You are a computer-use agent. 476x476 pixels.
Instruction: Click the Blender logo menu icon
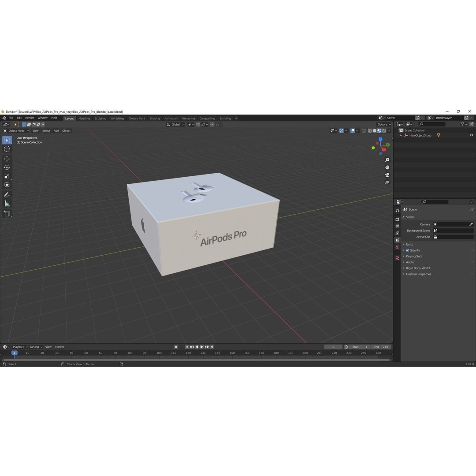[4, 118]
